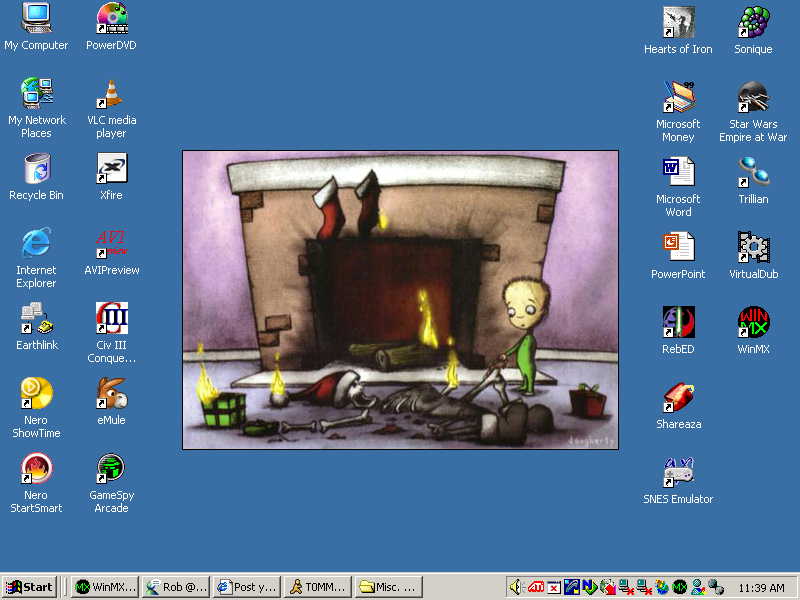Image resolution: width=800 pixels, height=600 pixels.
Task: Select the GameSpy Arcade icon
Action: point(112,468)
